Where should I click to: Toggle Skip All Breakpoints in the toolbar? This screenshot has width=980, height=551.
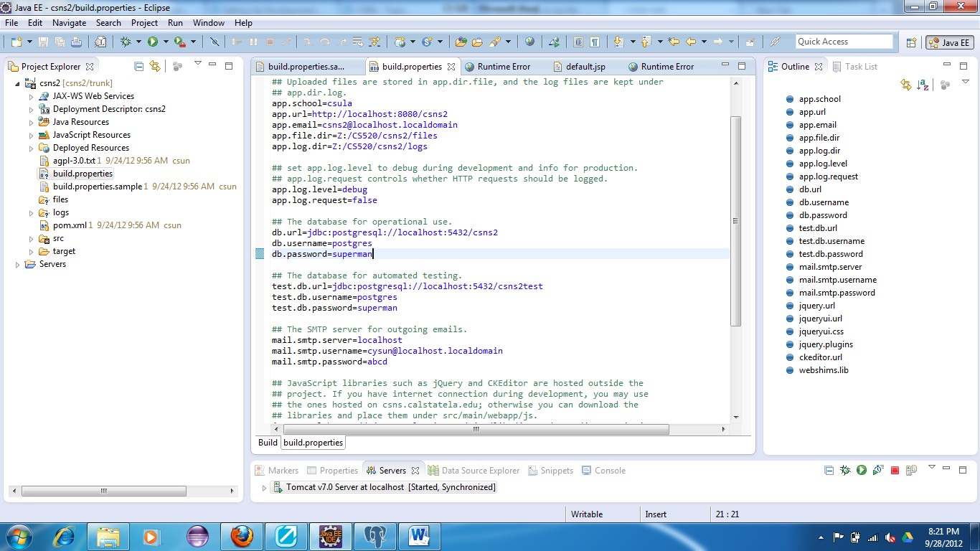[x=214, y=42]
